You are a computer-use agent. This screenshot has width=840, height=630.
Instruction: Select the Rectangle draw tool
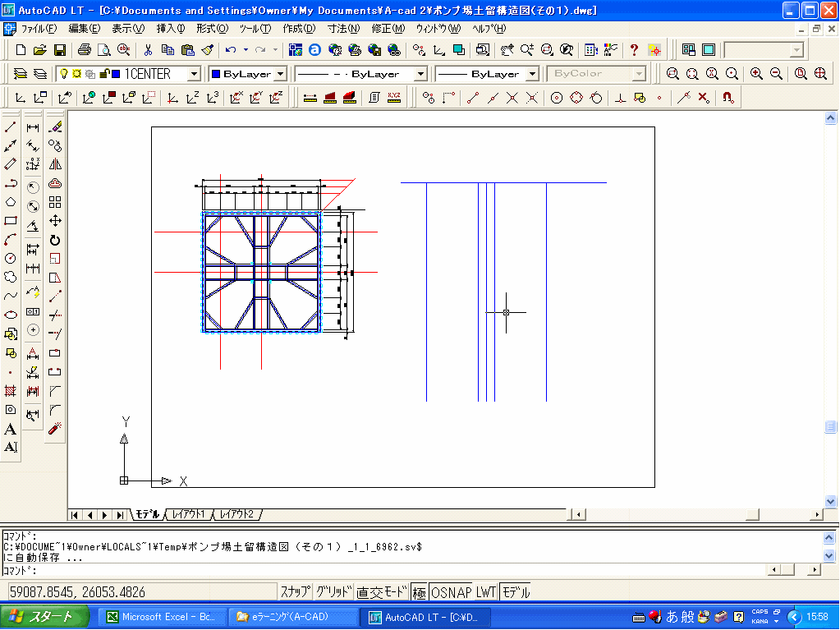point(10,221)
